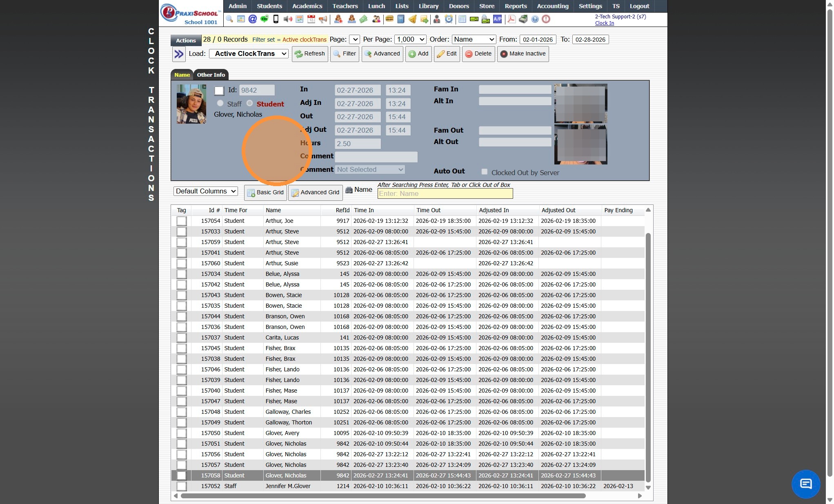This screenshot has height=504, width=834.
Task: Click the magnifying glass search icon
Action: tap(229, 19)
